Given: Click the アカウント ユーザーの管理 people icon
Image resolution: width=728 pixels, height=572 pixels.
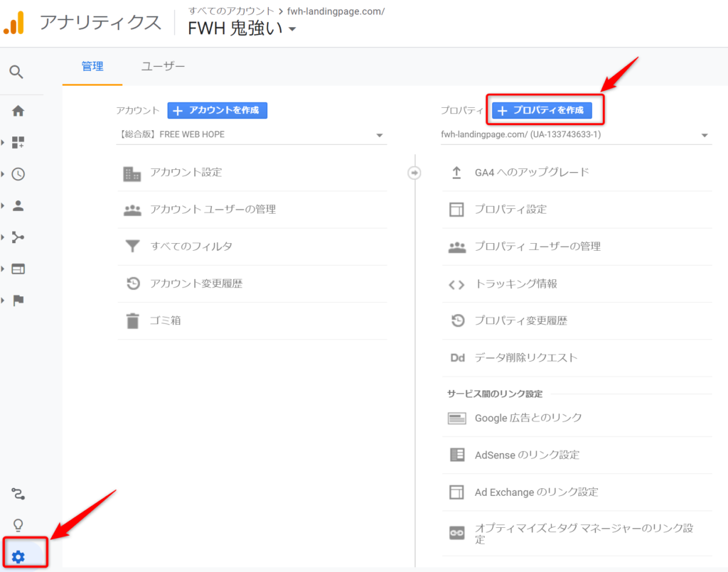Looking at the screenshot, I should click(132, 210).
